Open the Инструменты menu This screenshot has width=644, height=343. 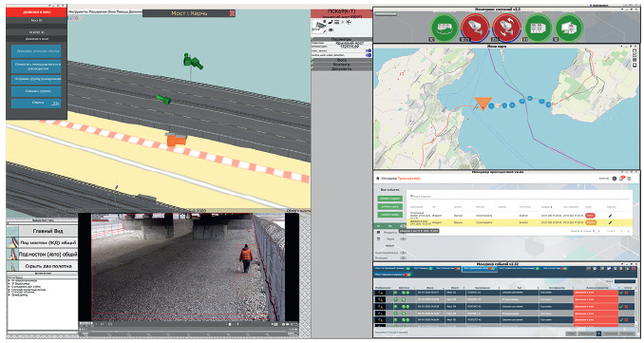tap(78, 12)
